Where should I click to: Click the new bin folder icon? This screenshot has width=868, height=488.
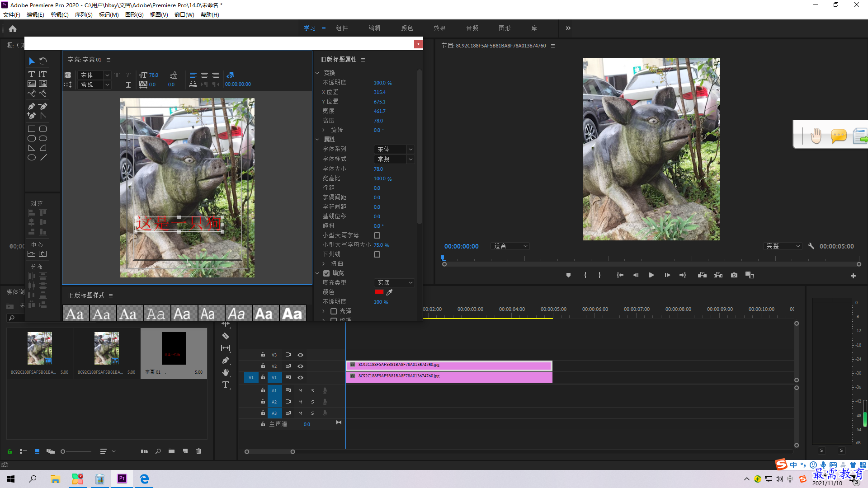[x=171, y=451]
